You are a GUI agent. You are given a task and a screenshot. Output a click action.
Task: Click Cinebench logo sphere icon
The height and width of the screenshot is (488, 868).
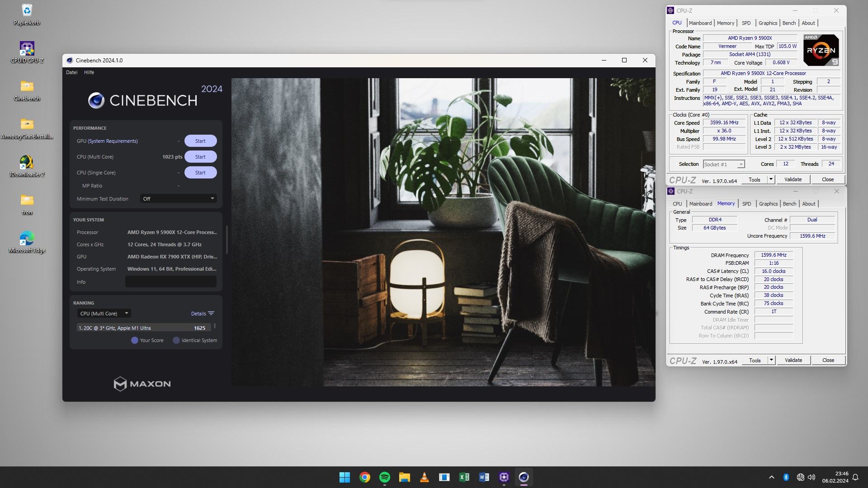[96, 100]
